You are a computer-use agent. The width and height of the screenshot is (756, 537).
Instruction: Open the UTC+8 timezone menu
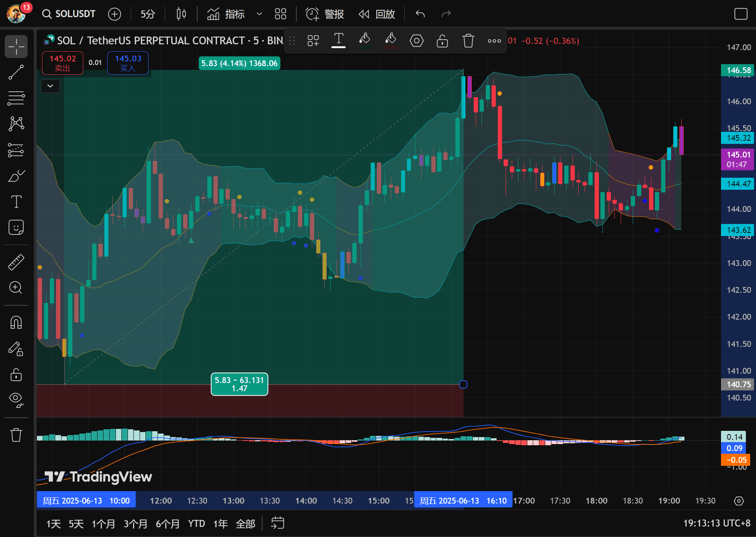(x=717, y=523)
